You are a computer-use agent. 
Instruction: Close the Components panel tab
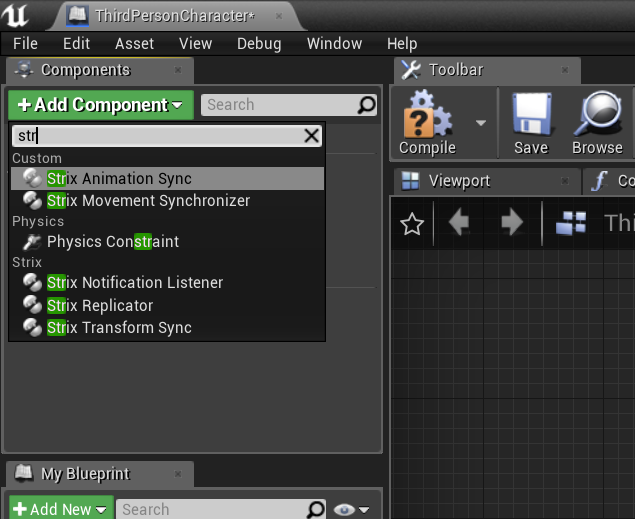pos(178,70)
